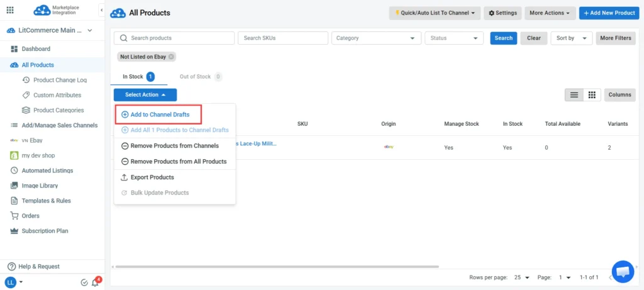Choose Bulk Update Products
The width and height of the screenshot is (644, 290).
point(175,192)
